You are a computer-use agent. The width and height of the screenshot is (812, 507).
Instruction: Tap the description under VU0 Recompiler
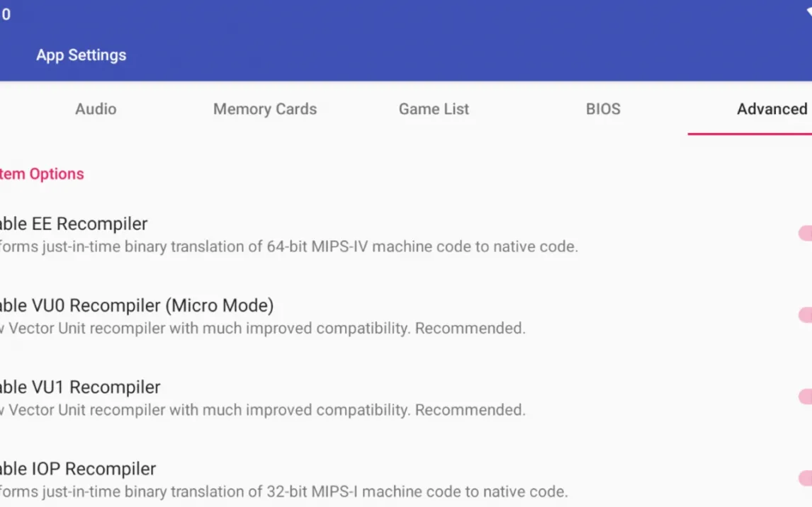pos(263,329)
